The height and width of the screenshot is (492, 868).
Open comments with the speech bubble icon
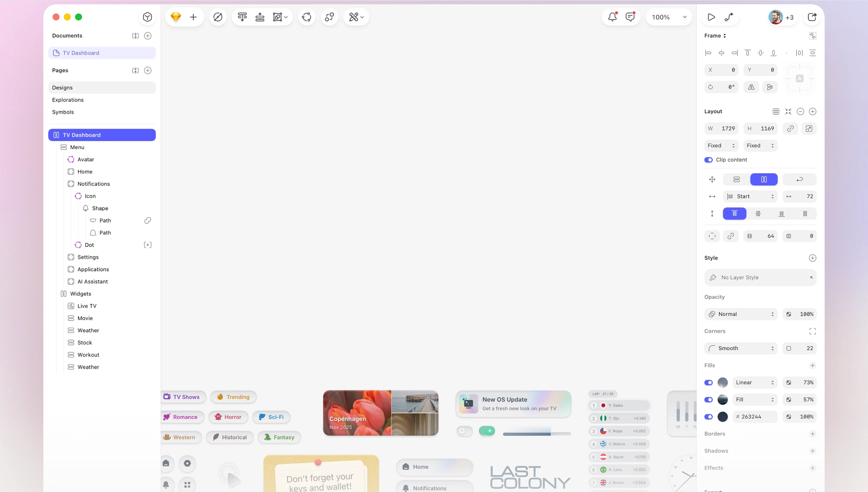coord(630,16)
